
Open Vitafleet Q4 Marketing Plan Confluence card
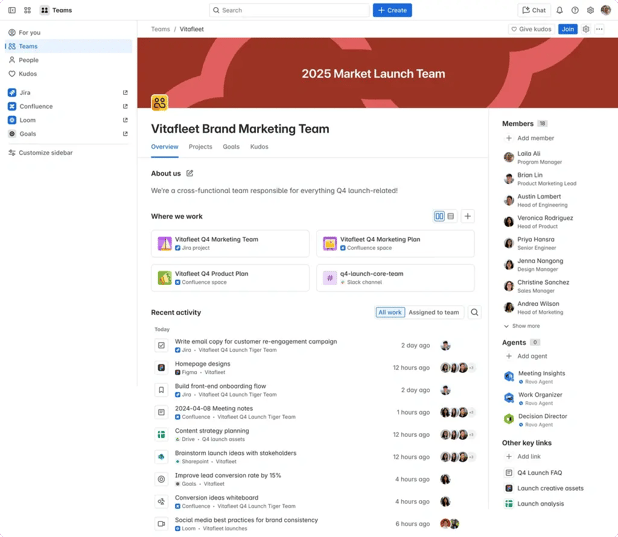395,244
